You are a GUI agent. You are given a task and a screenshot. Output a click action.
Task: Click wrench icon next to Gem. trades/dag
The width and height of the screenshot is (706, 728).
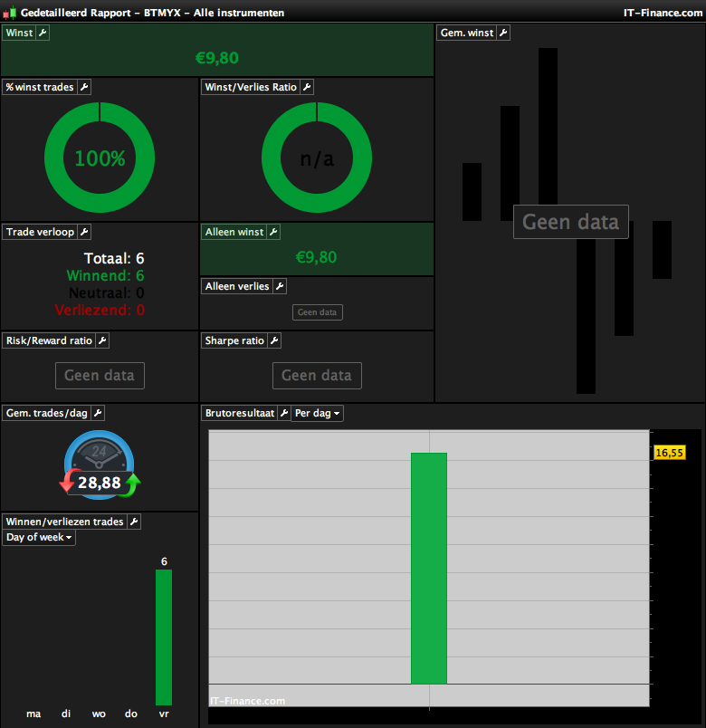[x=98, y=413]
